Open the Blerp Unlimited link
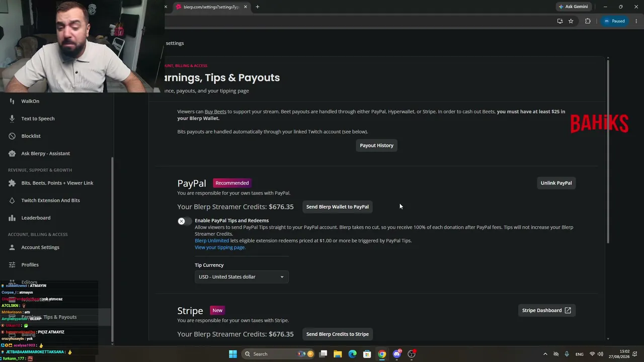The height and width of the screenshot is (362, 644). (212, 240)
